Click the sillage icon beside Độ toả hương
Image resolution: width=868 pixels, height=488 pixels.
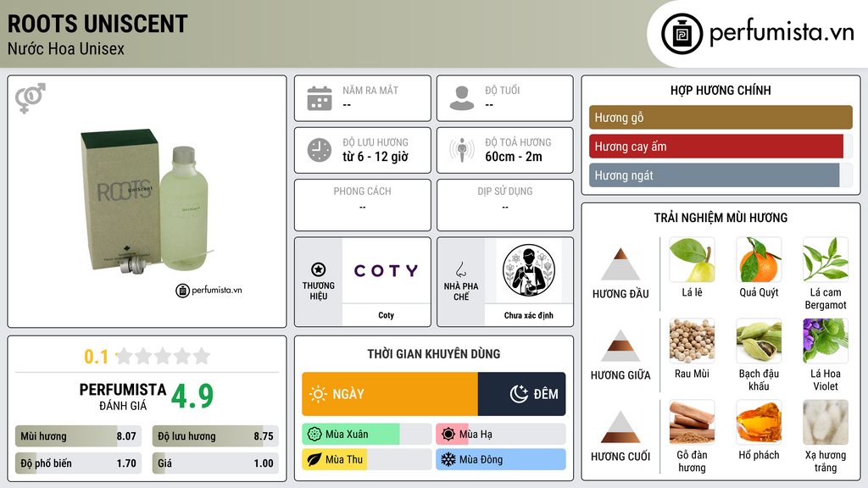pos(462,150)
